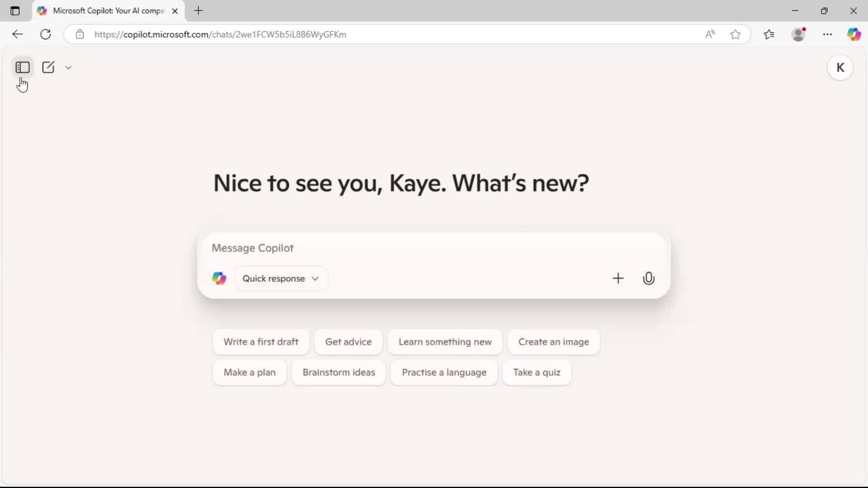This screenshot has width=868, height=488.
Task: Open the Edge profile account dropdown
Action: [799, 34]
